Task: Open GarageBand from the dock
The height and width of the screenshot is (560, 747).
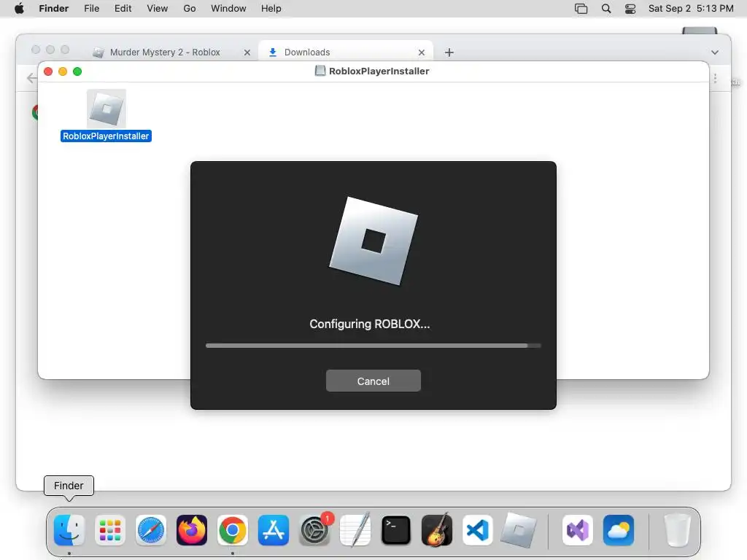Action: (x=437, y=530)
